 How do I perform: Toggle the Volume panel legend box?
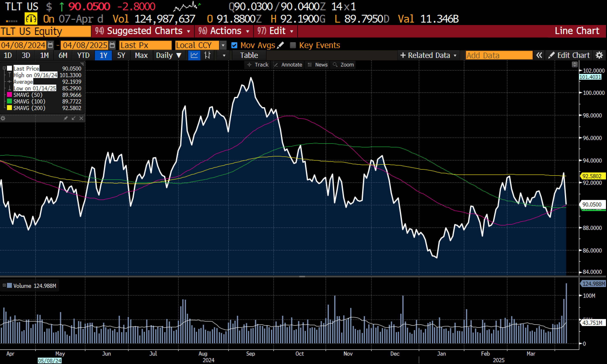[4, 286]
